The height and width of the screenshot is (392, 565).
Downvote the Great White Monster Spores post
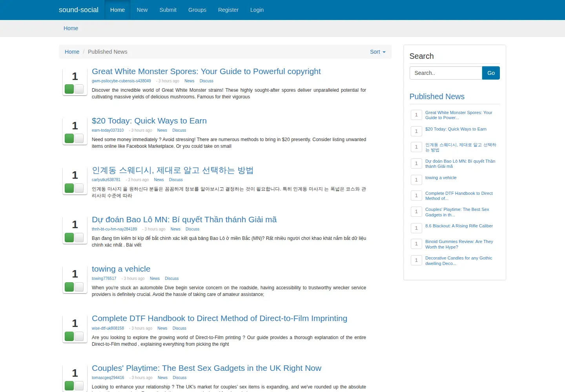79,89
